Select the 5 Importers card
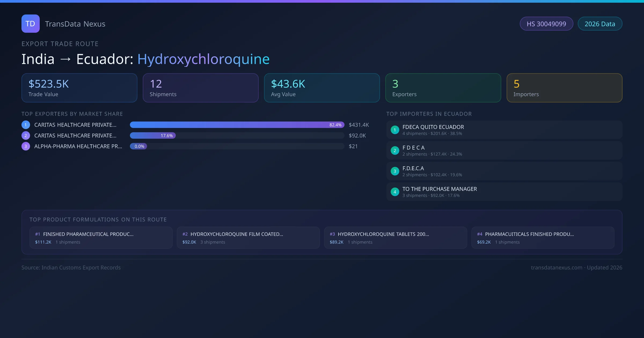Screen dimensions: 644x338 564,88
